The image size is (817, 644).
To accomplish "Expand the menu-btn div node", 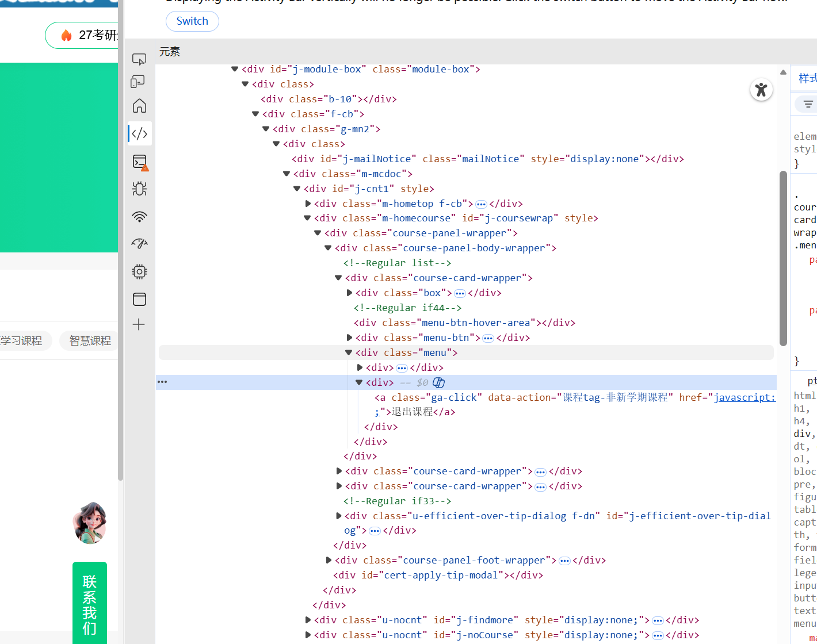I will tap(349, 338).
